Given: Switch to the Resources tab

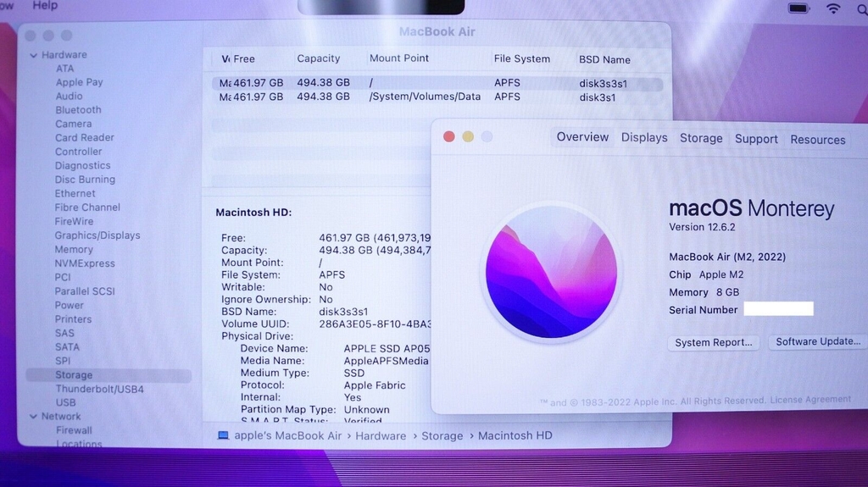Looking at the screenshot, I should click(818, 140).
